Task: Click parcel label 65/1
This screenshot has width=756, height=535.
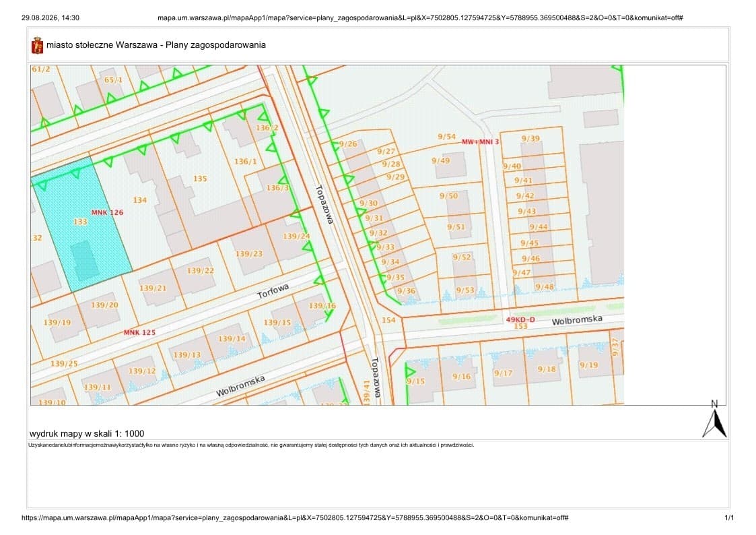Action: pyautogui.click(x=113, y=80)
